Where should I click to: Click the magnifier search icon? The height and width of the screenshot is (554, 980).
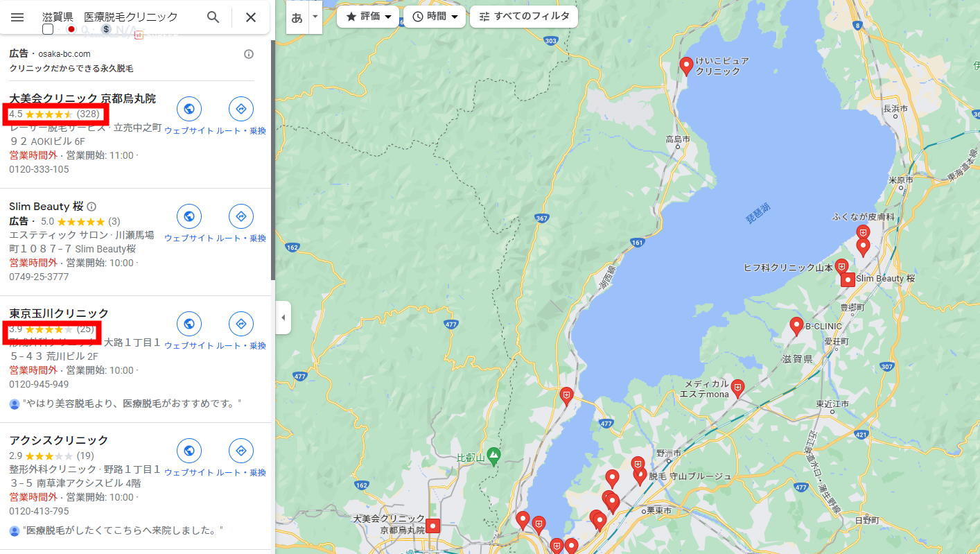point(213,17)
